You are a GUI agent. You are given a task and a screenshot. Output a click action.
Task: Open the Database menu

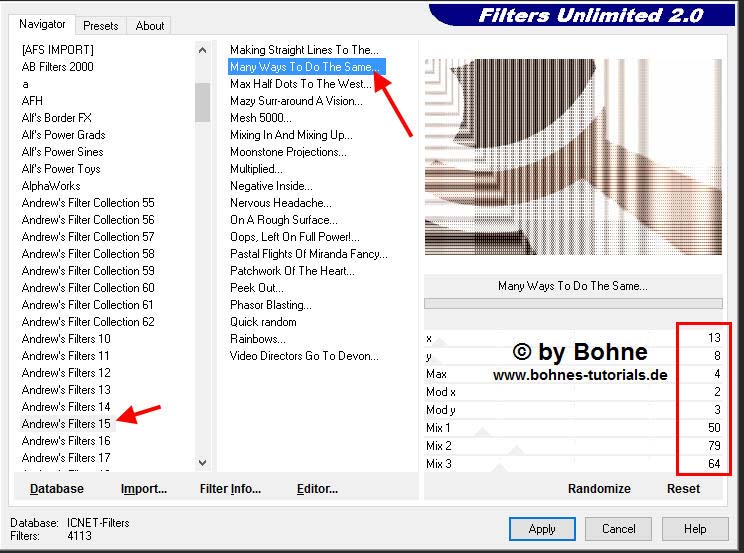[57, 489]
